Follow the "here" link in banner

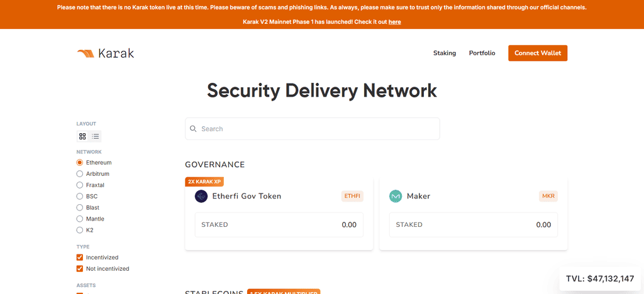pos(395,22)
